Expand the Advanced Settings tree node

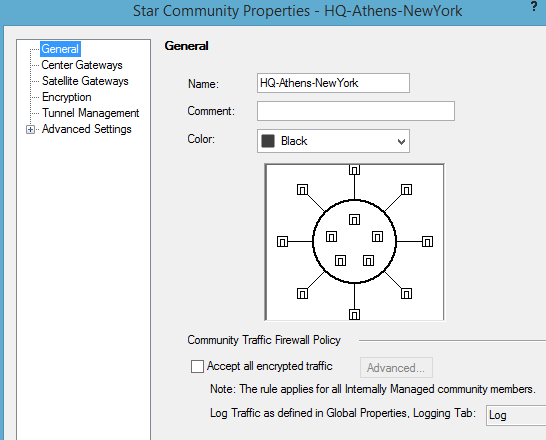click(x=30, y=129)
